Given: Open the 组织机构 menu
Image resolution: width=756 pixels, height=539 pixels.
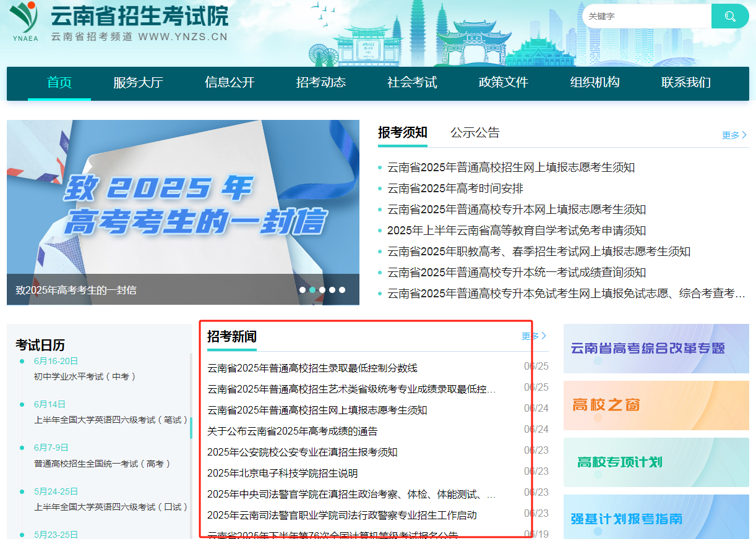Looking at the screenshot, I should point(595,82).
